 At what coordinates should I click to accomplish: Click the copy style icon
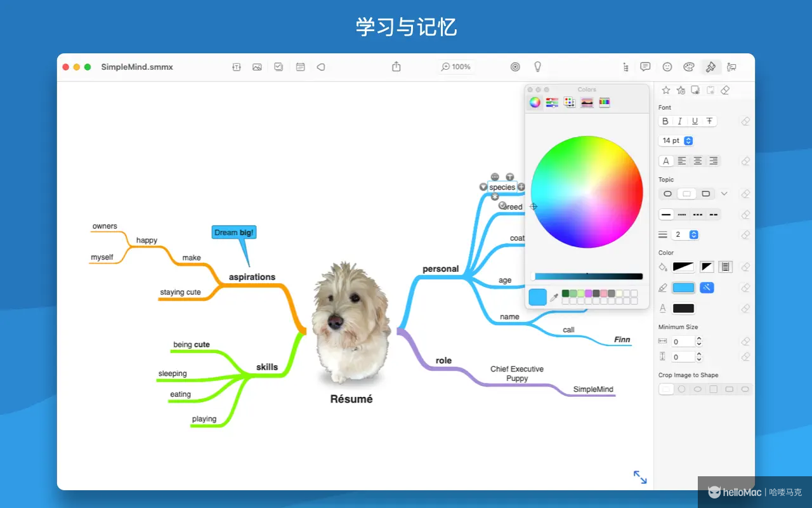(695, 90)
